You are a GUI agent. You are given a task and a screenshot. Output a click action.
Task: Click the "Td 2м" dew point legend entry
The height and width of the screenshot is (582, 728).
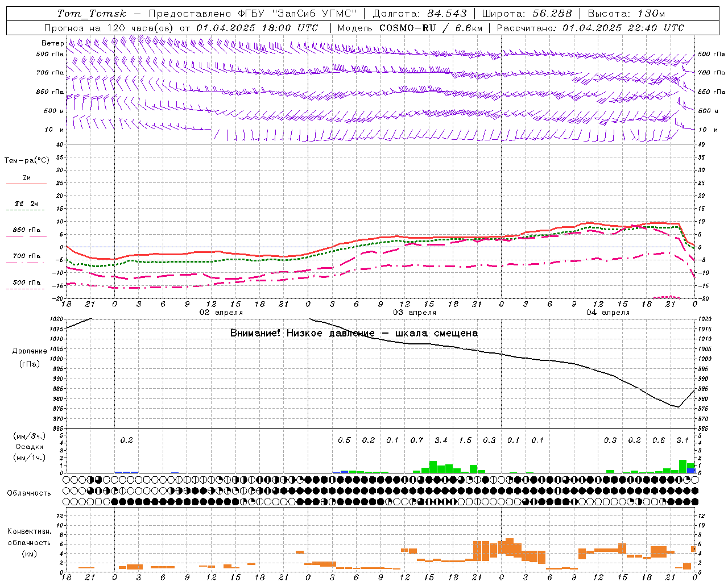(x=26, y=203)
